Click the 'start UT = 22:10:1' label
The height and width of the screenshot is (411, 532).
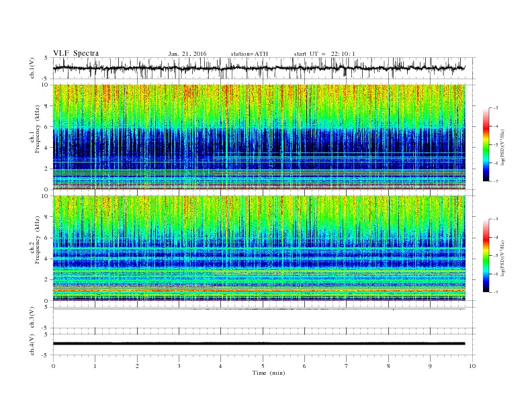coord(324,54)
